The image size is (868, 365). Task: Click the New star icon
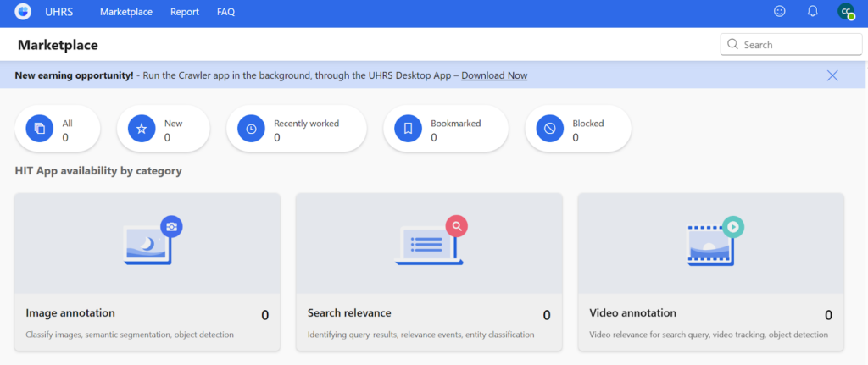(x=142, y=129)
